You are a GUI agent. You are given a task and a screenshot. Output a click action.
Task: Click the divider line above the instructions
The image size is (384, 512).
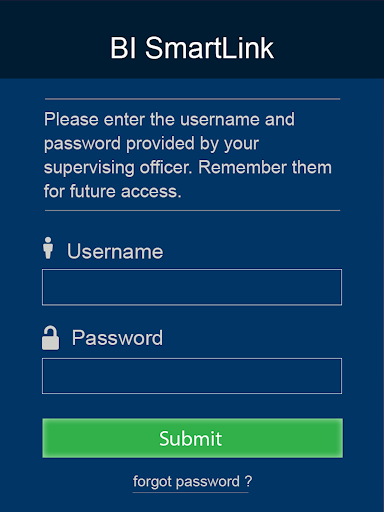(192, 99)
